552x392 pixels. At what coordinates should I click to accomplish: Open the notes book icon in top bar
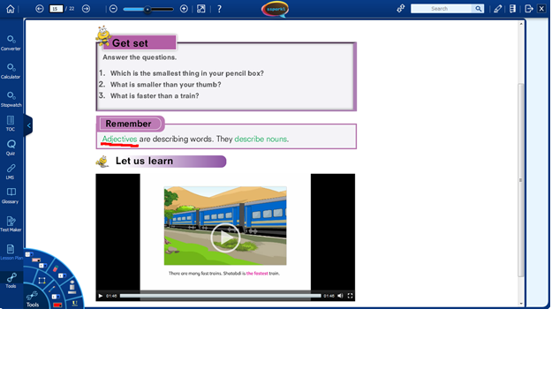pos(512,9)
